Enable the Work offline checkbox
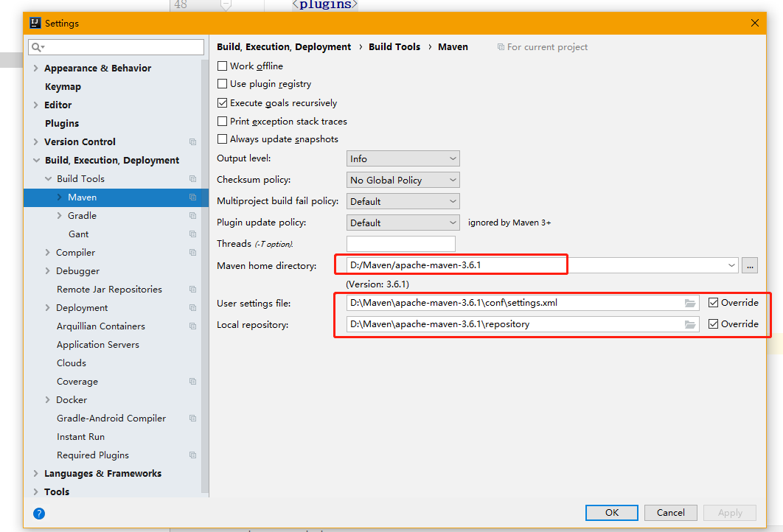 click(222, 66)
